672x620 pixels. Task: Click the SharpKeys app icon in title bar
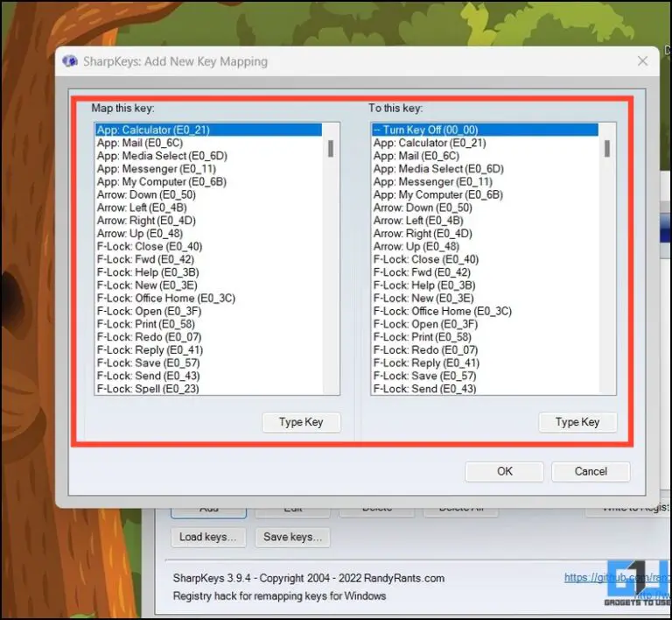coord(70,61)
